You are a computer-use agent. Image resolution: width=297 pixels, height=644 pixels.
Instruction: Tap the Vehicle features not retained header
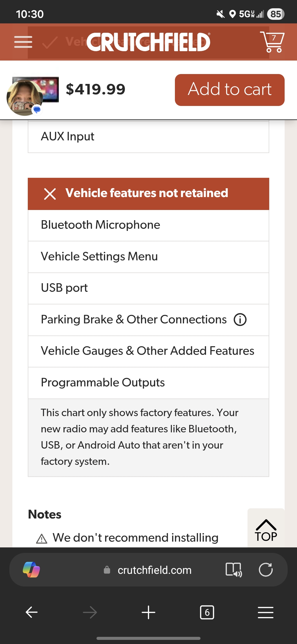pyautogui.click(x=148, y=193)
